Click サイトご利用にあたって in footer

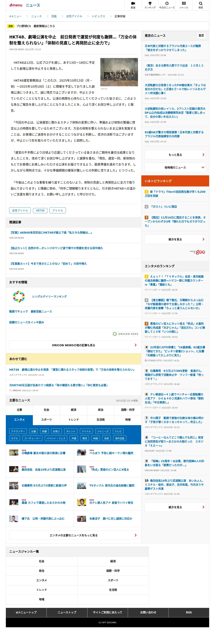[x=108, y=612]
